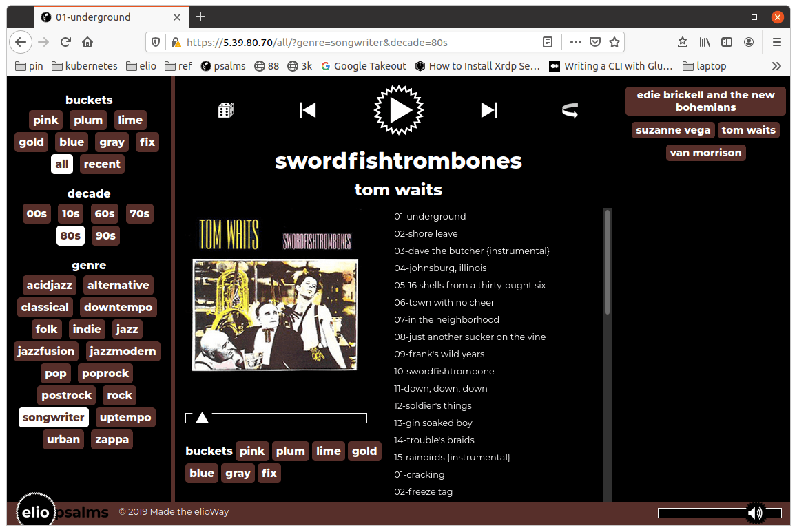The height and width of the screenshot is (532, 797).
Task: Skip to the previous track
Action: [308, 110]
